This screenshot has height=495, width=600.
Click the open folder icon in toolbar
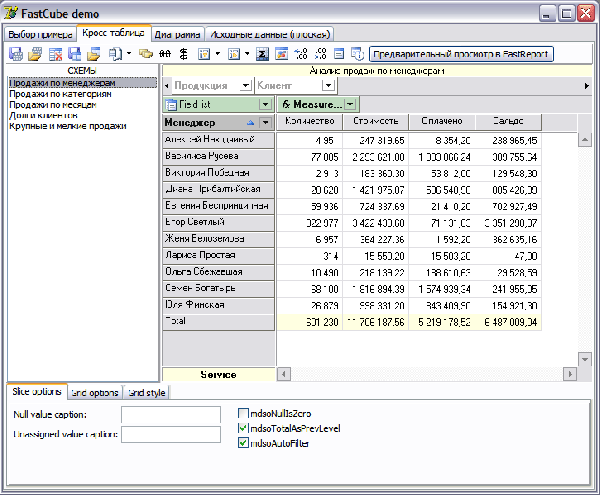pos(36,53)
